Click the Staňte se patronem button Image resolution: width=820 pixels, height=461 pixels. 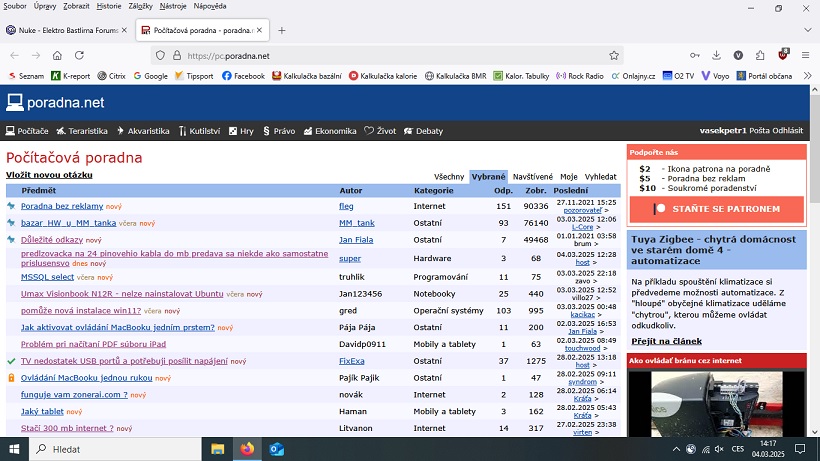(x=716, y=209)
